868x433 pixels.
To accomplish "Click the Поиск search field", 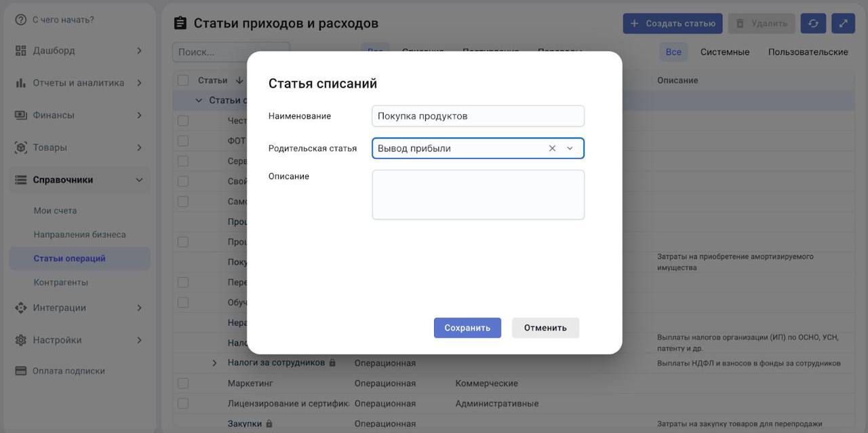I will (x=231, y=52).
